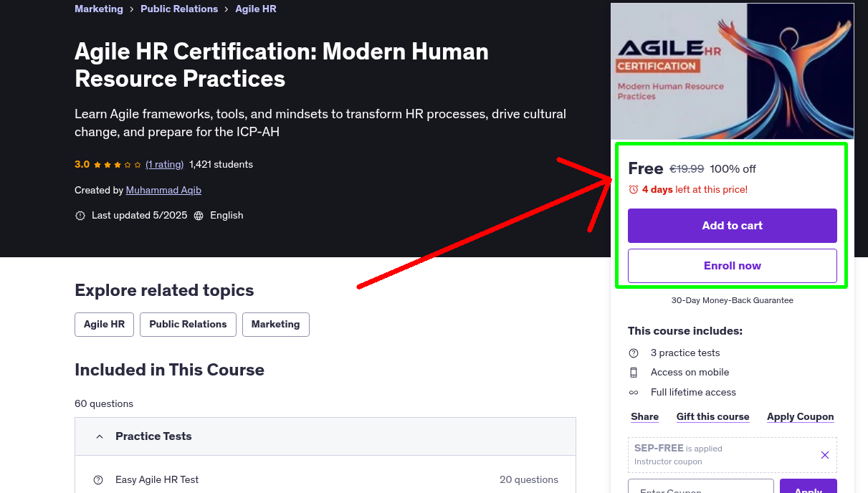Remove the SEP-FREE coupon with X icon
The image size is (868, 493).
pyautogui.click(x=825, y=455)
